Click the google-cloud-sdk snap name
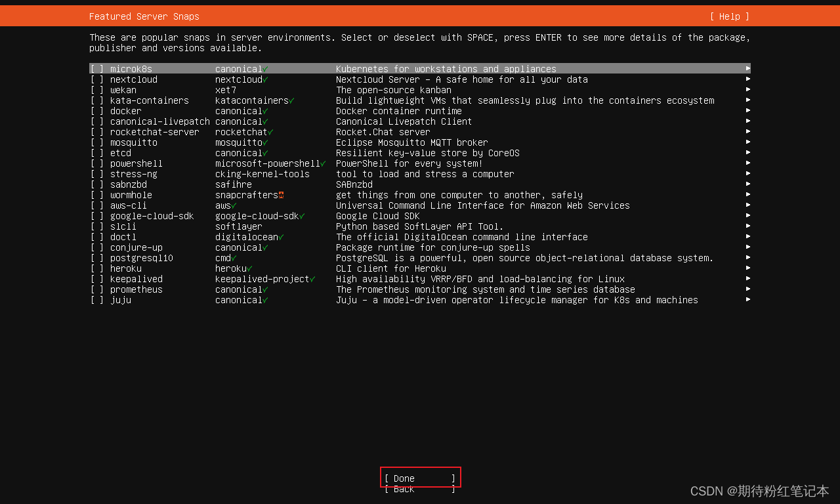 tap(152, 216)
